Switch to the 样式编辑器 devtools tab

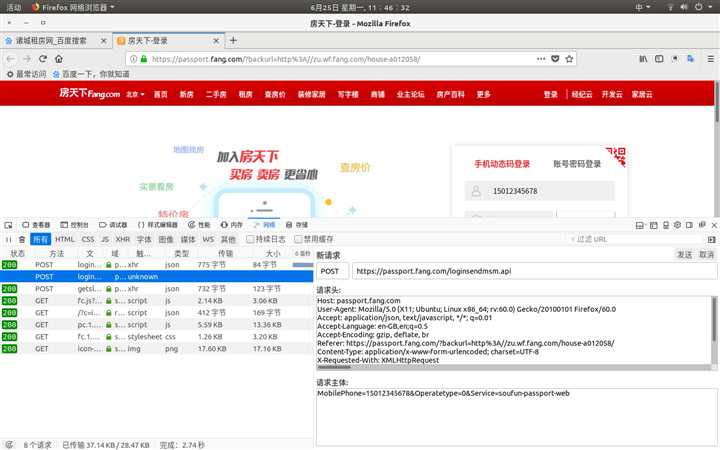pos(158,225)
